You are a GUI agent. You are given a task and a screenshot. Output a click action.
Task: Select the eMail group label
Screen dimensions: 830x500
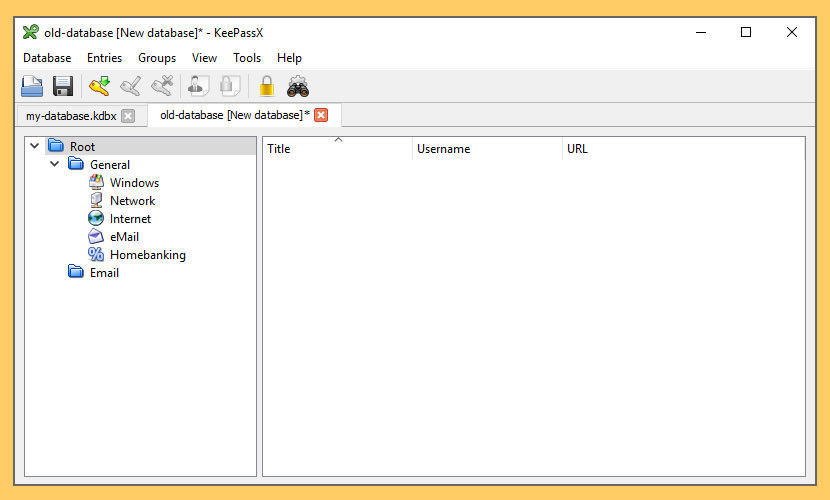(124, 237)
